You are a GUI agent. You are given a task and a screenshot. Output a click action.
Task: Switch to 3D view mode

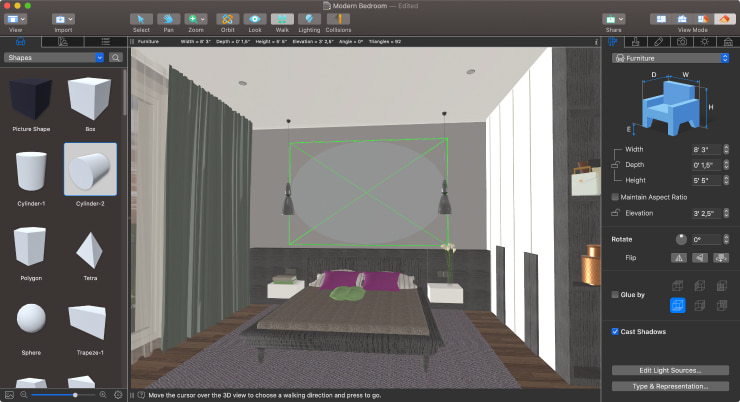(724, 19)
